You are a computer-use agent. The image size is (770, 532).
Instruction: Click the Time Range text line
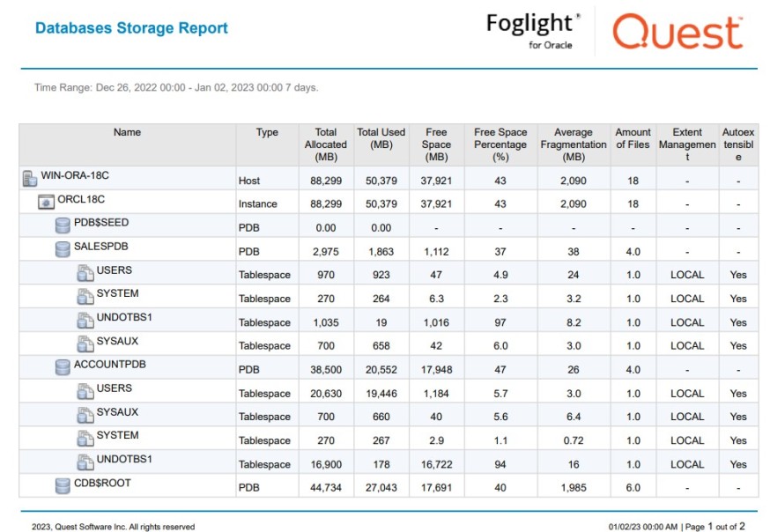176,88
